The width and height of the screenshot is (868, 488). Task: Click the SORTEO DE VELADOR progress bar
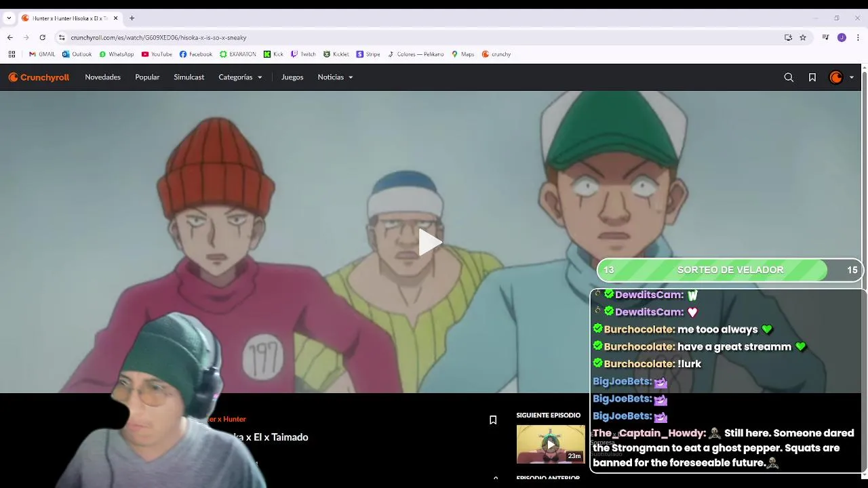pyautogui.click(x=730, y=270)
